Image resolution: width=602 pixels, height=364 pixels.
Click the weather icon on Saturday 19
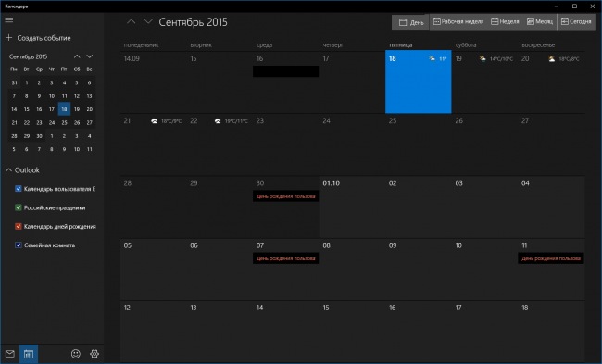coord(483,58)
